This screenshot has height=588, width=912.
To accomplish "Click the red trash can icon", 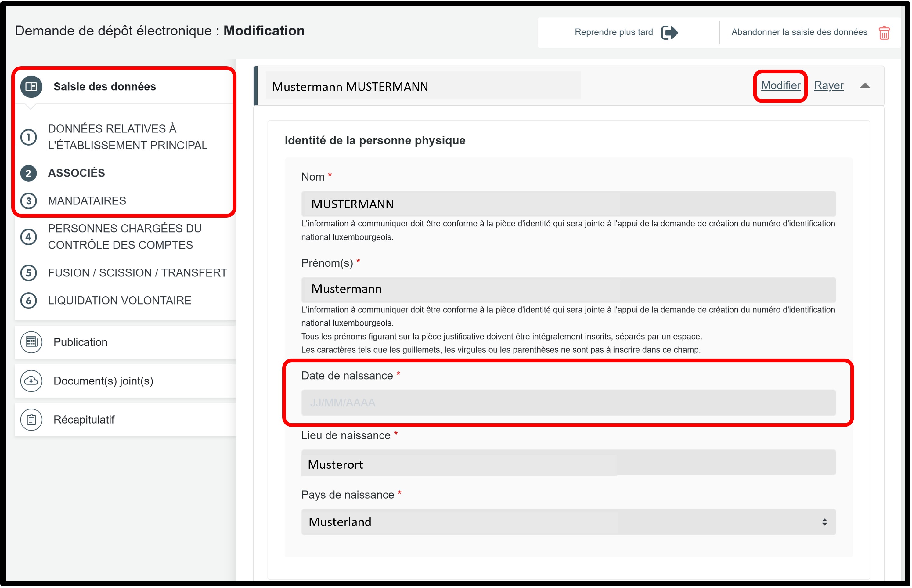I will (x=885, y=33).
